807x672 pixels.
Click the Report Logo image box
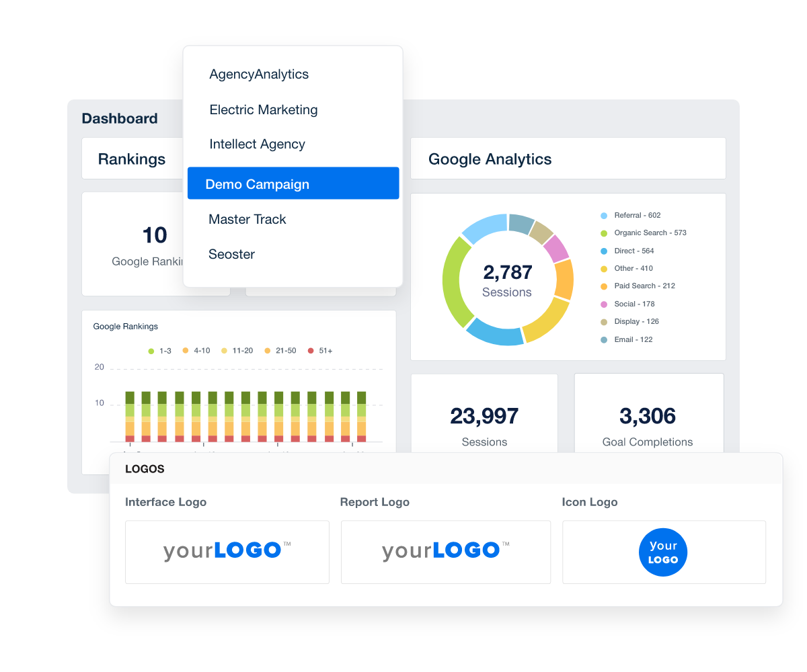pyautogui.click(x=446, y=552)
